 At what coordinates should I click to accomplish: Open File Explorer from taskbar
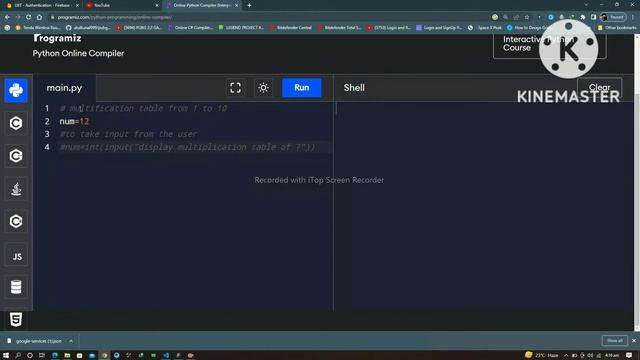(67, 356)
